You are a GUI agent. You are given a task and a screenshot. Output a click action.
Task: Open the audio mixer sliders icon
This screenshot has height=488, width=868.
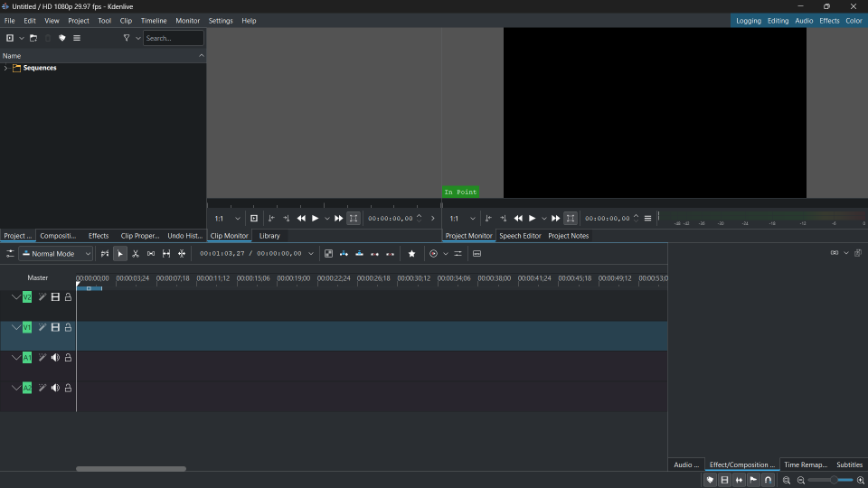pos(458,253)
